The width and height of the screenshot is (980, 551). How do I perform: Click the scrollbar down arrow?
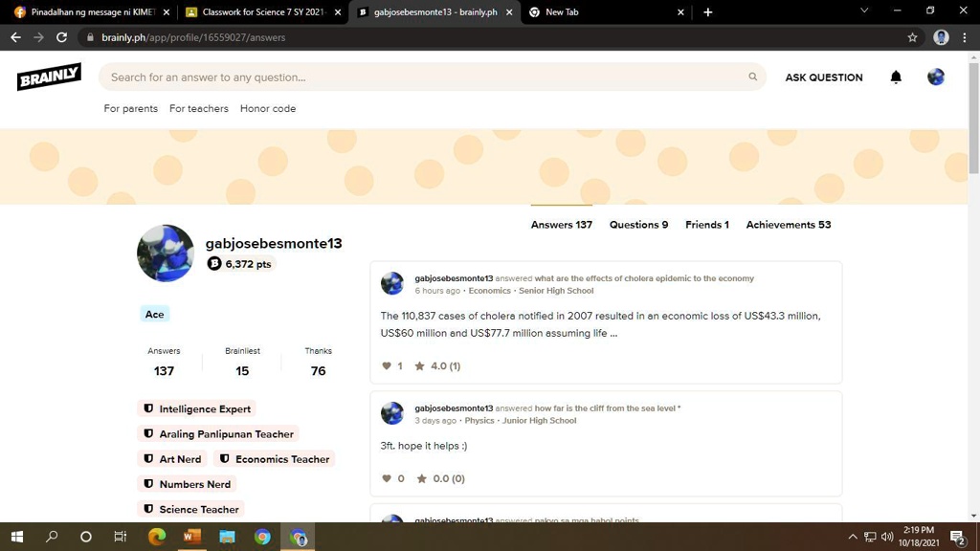click(x=973, y=516)
